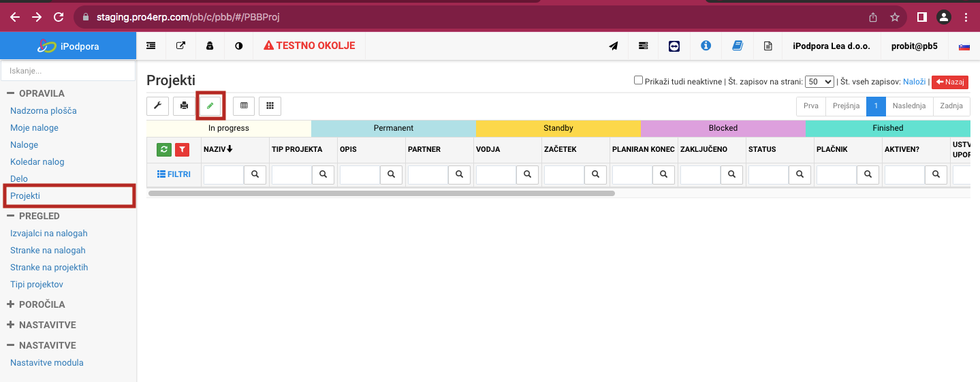Click the printer icon button
This screenshot has width=980, height=382.
[184, 106]
